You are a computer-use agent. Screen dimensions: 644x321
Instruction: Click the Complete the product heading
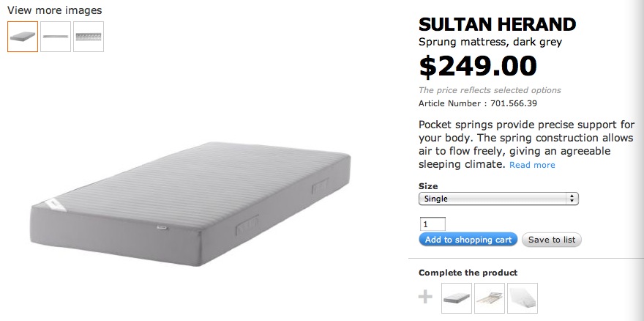pos(468,273)
